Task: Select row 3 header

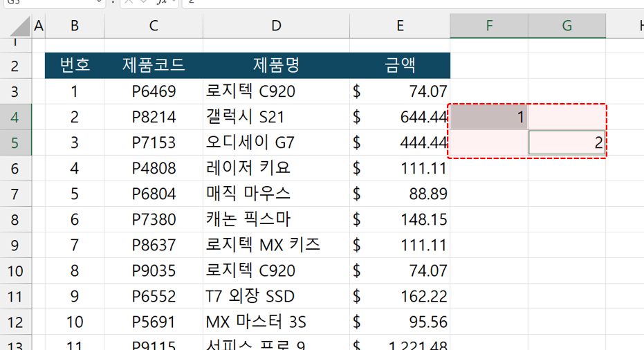Action: [16, 91]
